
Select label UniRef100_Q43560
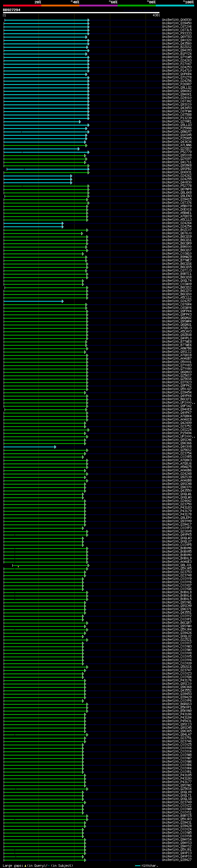pos(177,43)
